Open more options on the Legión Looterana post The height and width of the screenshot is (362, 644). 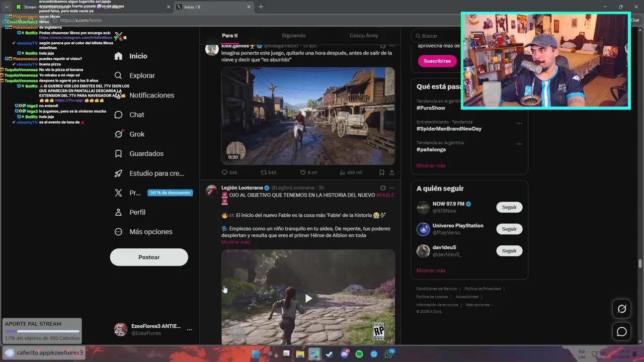click(392, 188)
